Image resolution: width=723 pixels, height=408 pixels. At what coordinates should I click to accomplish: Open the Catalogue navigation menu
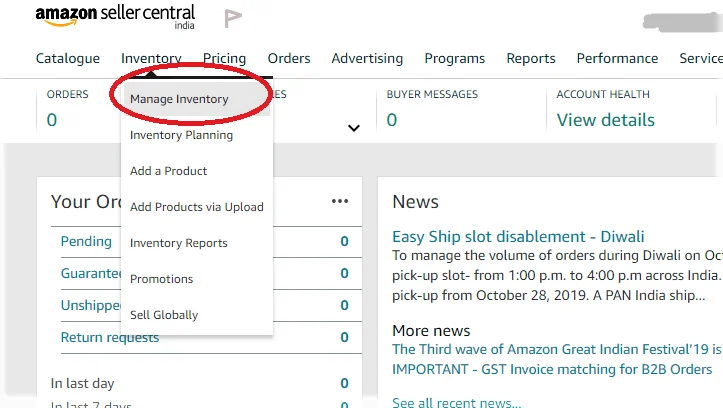(x=68, y=58)
